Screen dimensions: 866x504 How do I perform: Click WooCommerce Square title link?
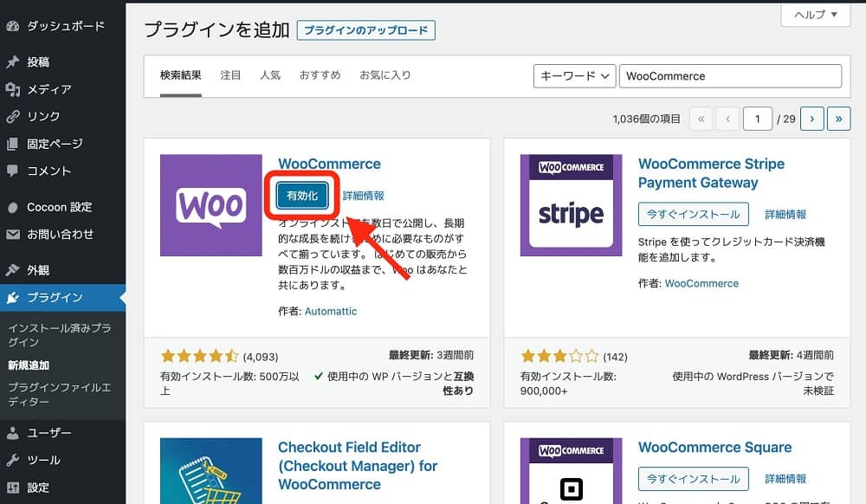tap(714, 447)
